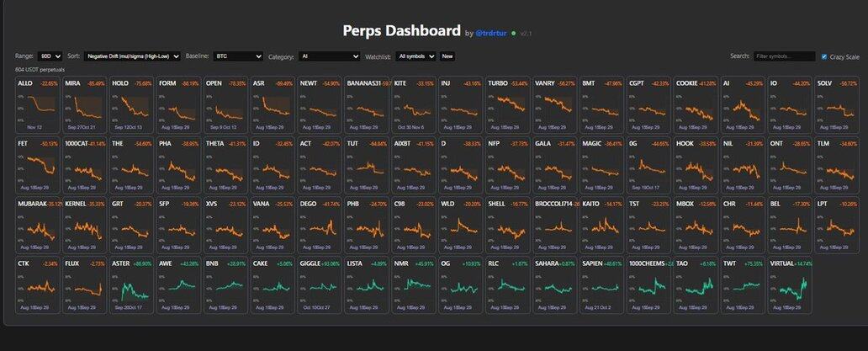Open the Baseline BTC dropdown
This screenshot has width=868, height=351.
[237, 56]
